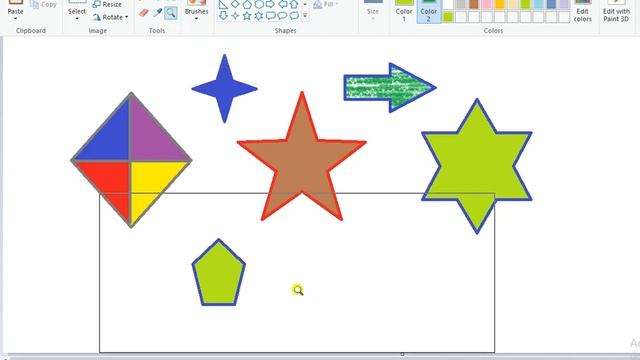
Task: Choose the diamond shape from gallery
Action: pos(235,4)
